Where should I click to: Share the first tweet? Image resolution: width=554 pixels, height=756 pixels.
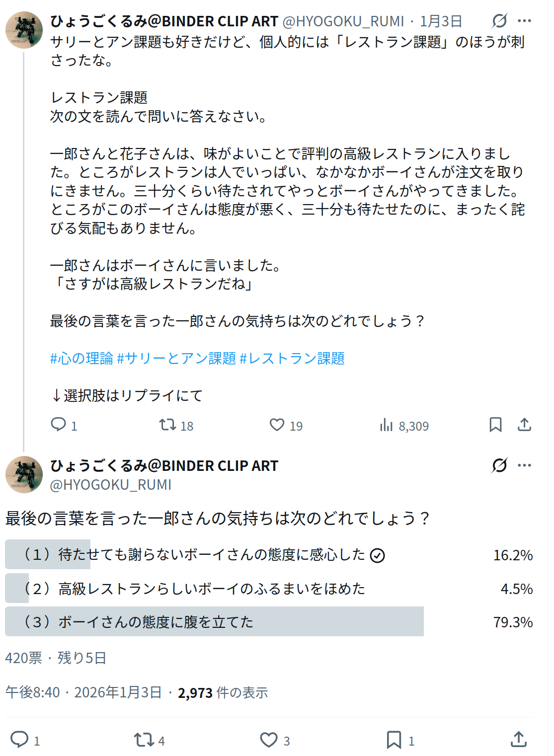(524, 425)
